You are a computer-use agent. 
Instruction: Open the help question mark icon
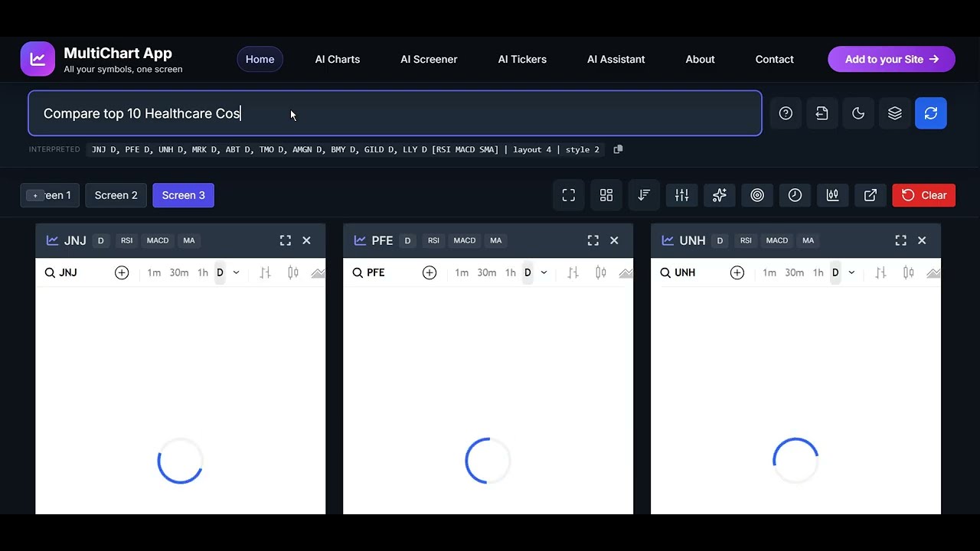[786, 113]
